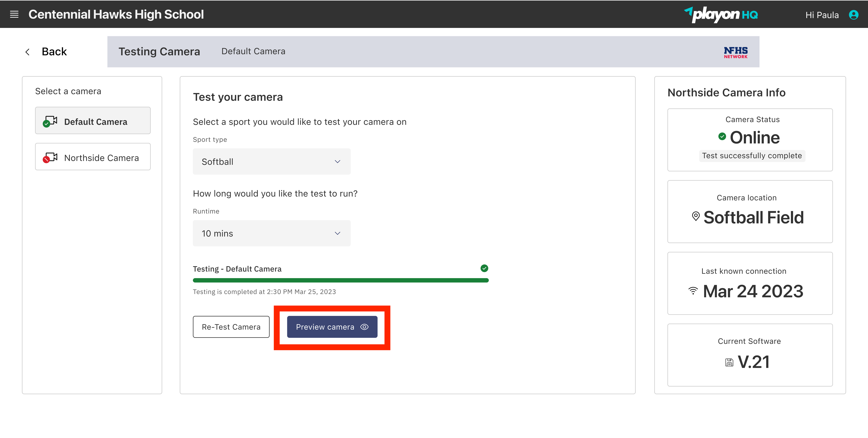The height and width of the screenshot is (438, 868).
Task: Click the green testing progress bar
Action: pos(341,280)
